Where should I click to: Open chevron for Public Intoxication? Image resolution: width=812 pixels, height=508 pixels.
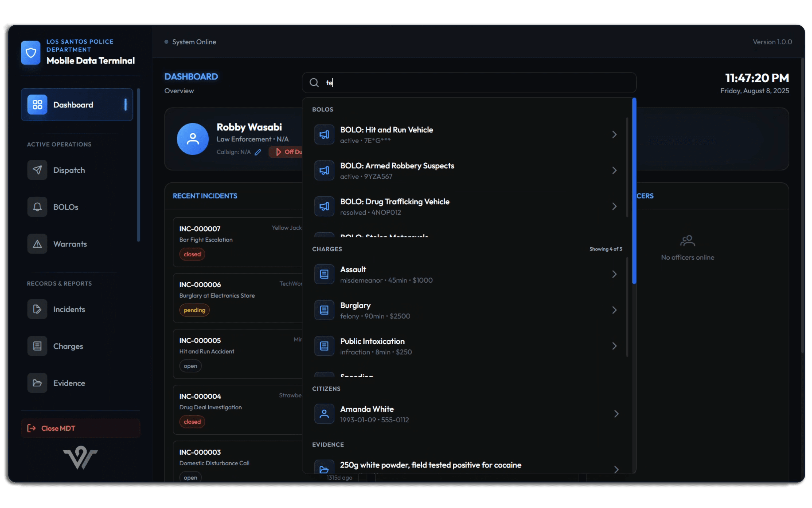(x=614, y=346)
